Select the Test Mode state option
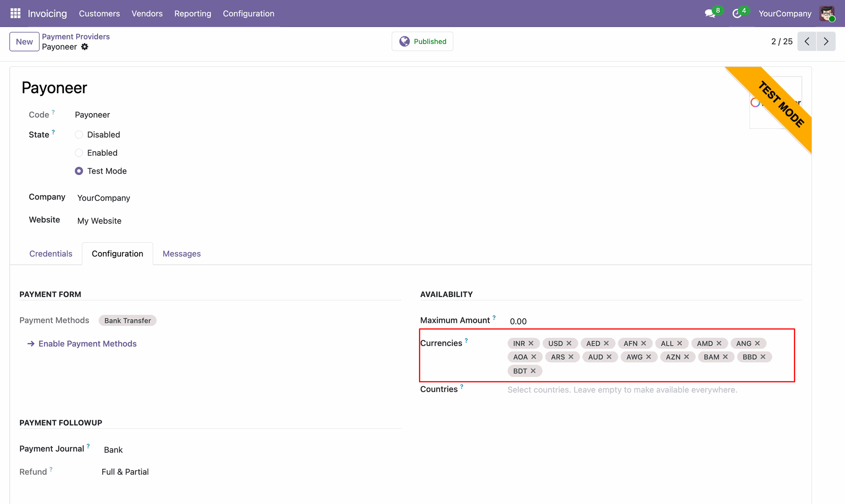Screen dimensions: 845x504 click(x=79, y=171)
